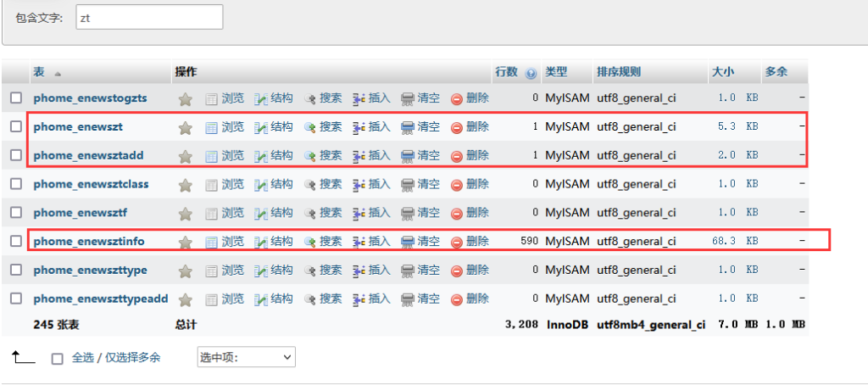Insert icon for phome_enewszt
The image size is (868, 391).
pos(359,128)
